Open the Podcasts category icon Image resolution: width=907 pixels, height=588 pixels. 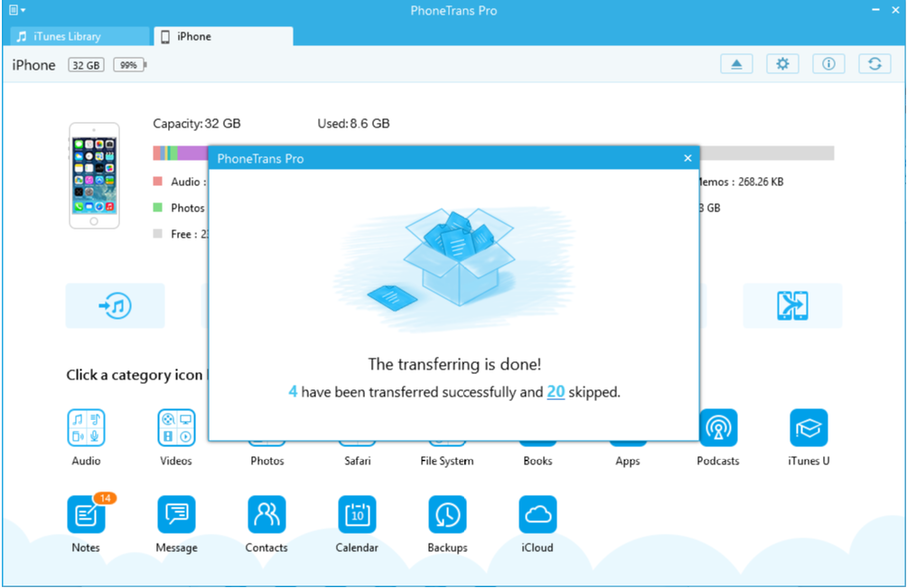[x=718, y=428]
